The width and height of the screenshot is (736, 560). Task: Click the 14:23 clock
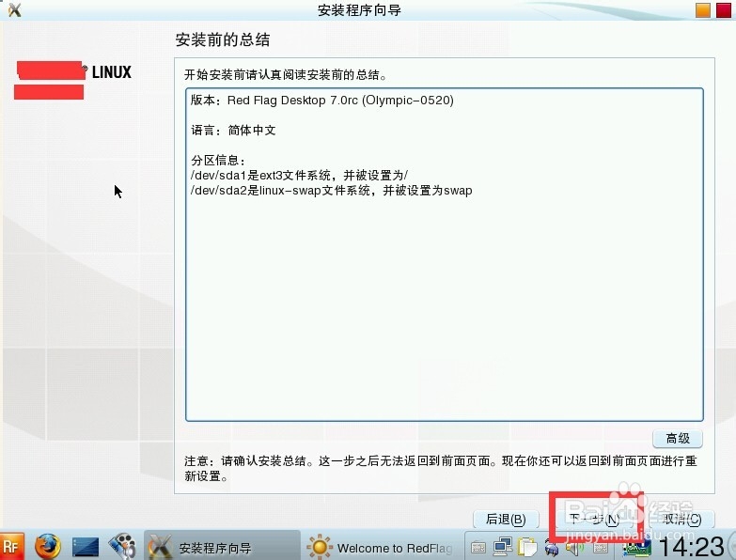[x=692, y=547]
